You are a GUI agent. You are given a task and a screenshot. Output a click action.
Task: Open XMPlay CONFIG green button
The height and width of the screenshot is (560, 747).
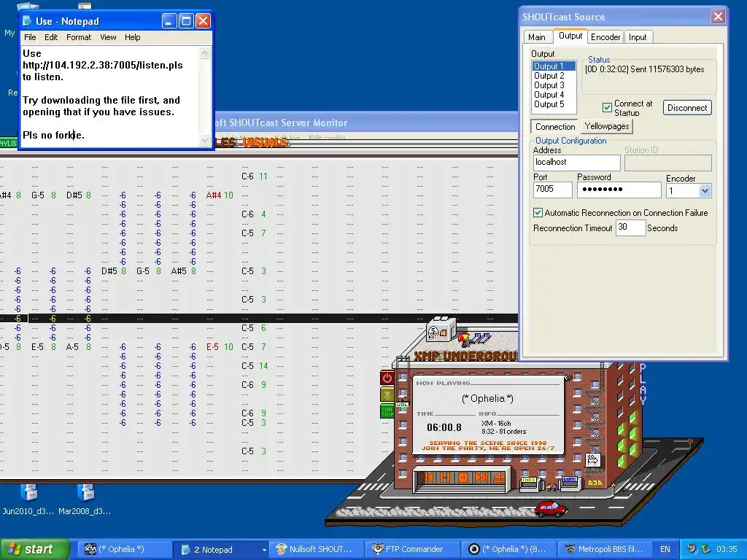tap(387, 411)
